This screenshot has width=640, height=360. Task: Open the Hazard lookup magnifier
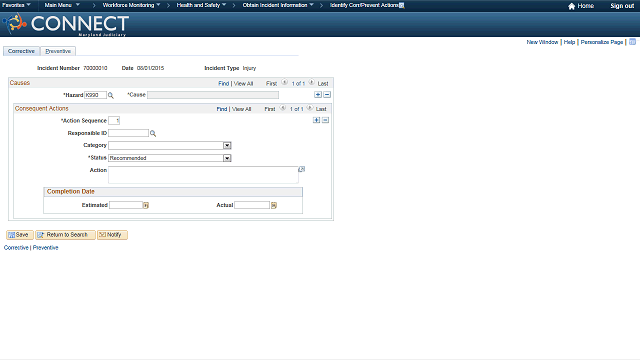coord(111,95)
